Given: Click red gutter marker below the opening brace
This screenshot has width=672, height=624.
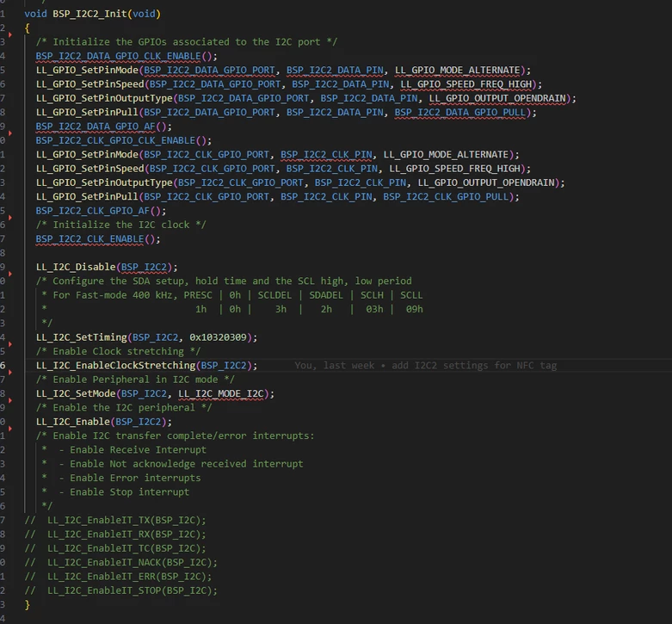Looking at the screenshot, I should pyautogui.click(x=10, y=34).
